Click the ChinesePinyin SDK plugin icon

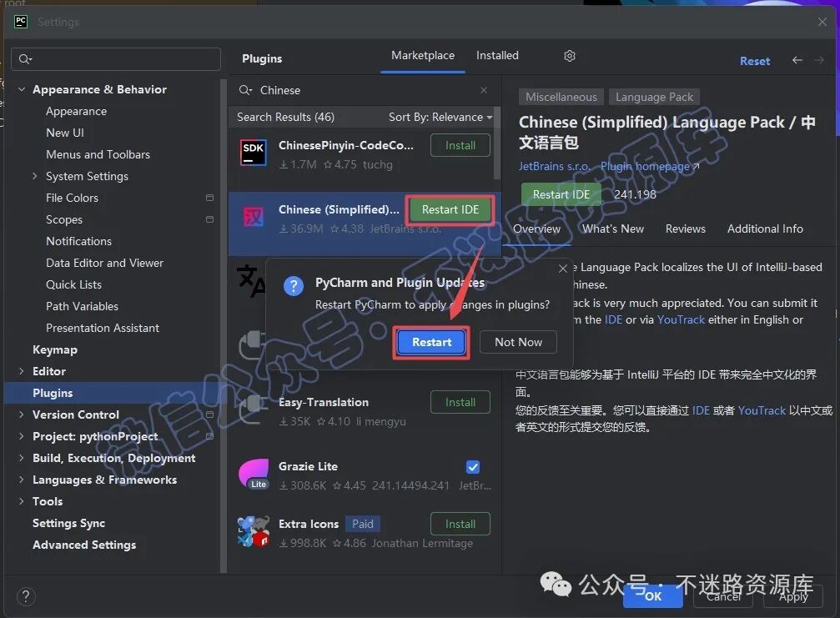click(x=254, y=153)
